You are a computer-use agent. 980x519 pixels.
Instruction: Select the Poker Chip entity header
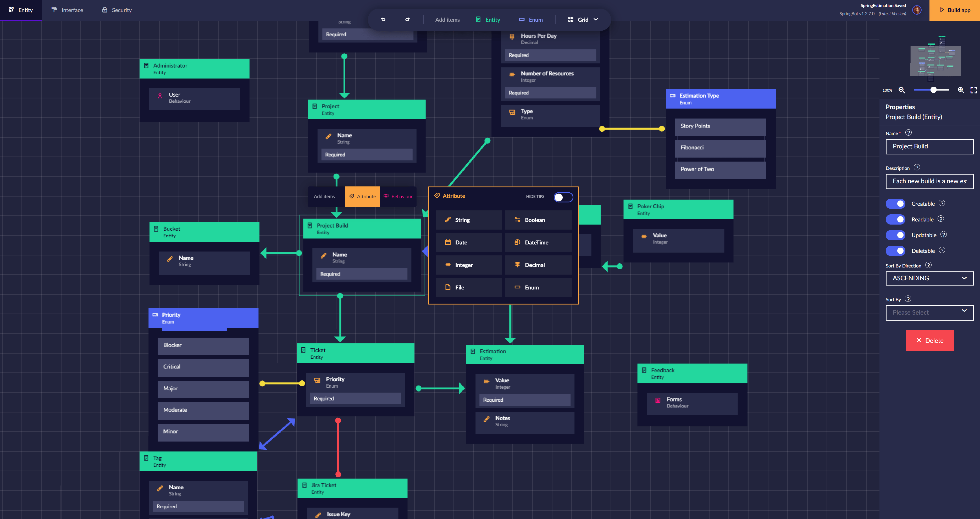tap(678, 209)
